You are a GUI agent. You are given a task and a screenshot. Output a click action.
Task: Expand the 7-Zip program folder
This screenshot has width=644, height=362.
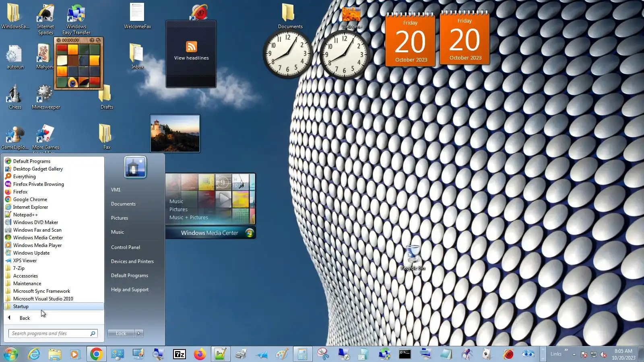pyautogui.click(x=54, y=268)
